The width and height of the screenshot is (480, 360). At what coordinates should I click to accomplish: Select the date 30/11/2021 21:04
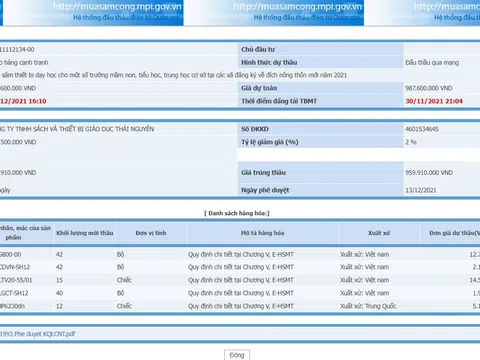[x=434, y=101]
